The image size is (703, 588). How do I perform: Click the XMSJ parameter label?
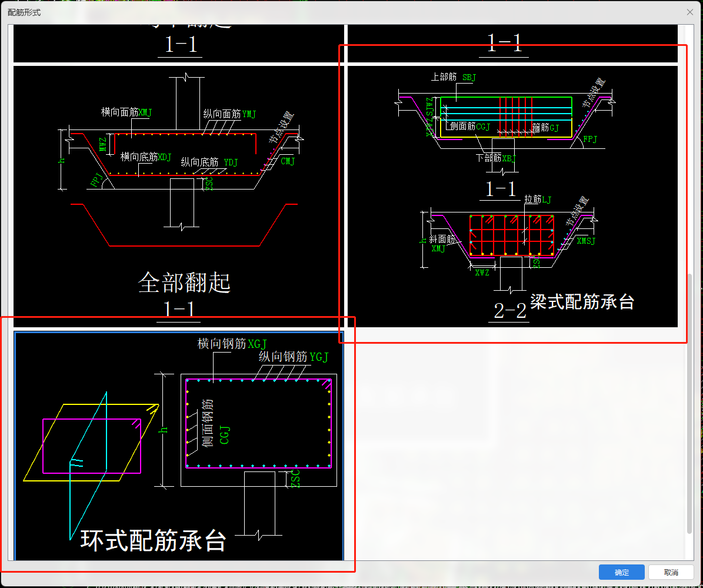(x=586, y=241)
